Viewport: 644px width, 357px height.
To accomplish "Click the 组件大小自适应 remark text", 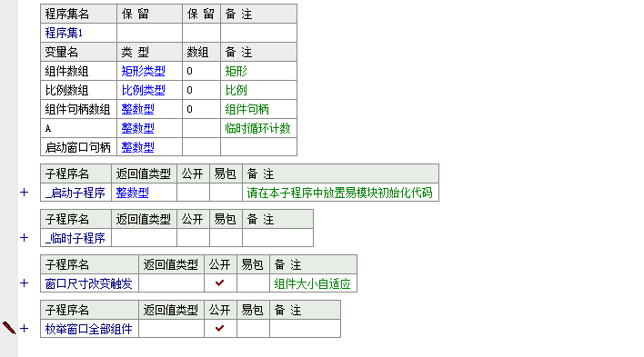I will [x=312, y=283].
